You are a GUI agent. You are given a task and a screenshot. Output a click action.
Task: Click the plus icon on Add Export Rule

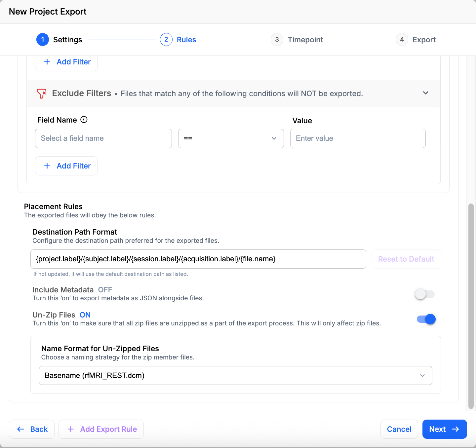click(x=70, y=429)
